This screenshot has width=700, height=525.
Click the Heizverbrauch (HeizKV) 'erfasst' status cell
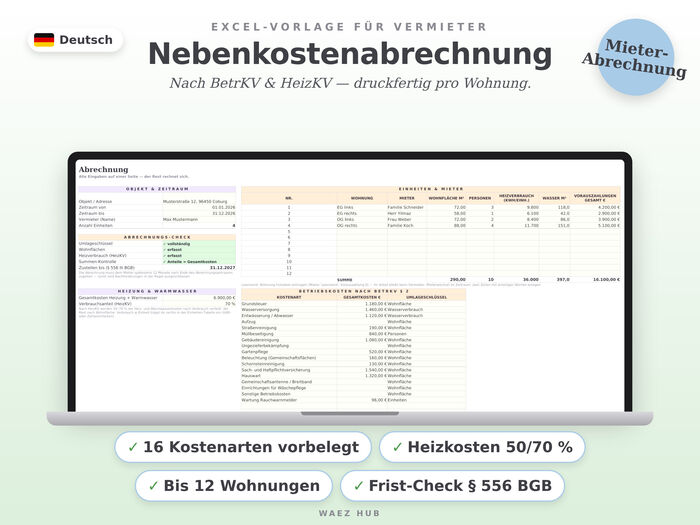199,256
